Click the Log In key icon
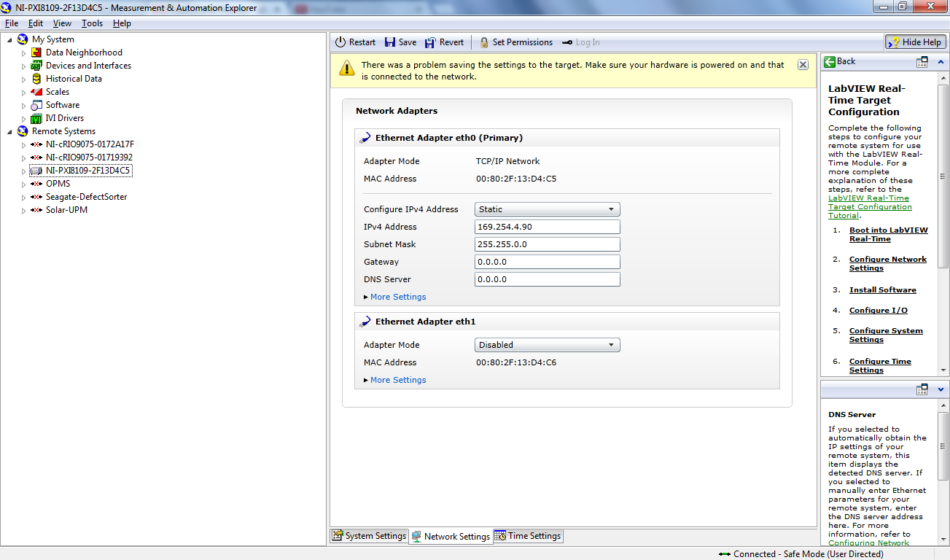 [567, 42]
